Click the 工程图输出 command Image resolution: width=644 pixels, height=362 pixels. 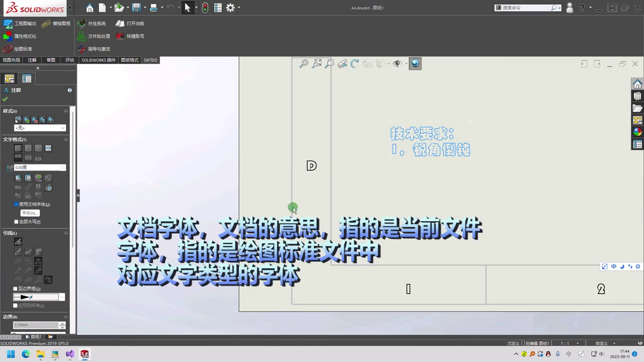20,24
